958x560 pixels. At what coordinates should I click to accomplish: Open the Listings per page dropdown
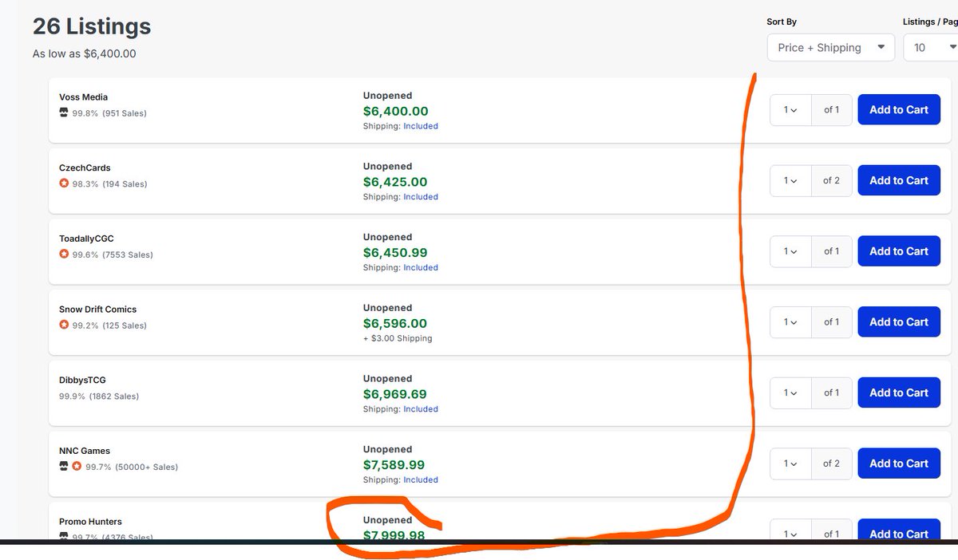coord(931,48)
